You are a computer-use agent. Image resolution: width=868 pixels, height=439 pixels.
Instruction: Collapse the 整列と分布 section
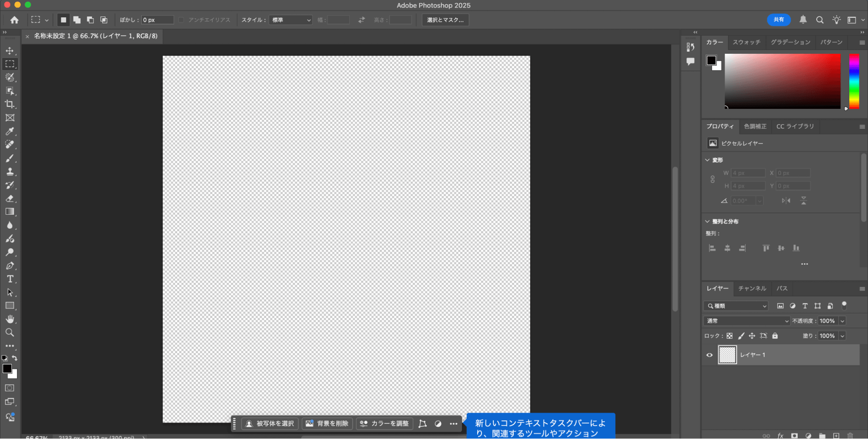707,221
